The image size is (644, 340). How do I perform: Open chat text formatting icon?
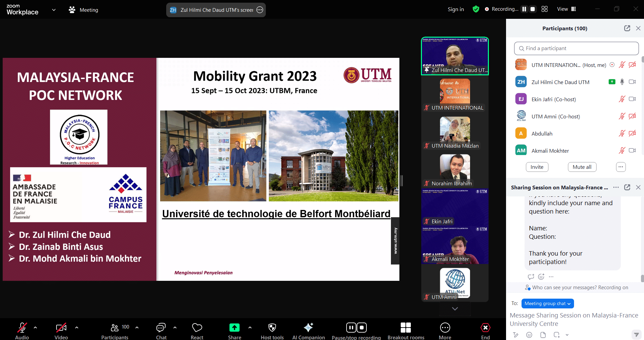pos(515,335)
